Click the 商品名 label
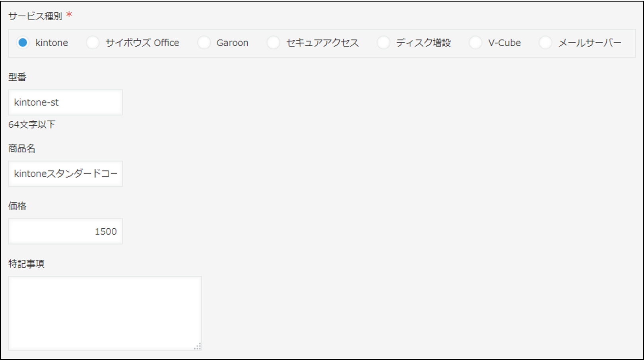The width and height of the screenshot is (644, 360). [22, 149]
